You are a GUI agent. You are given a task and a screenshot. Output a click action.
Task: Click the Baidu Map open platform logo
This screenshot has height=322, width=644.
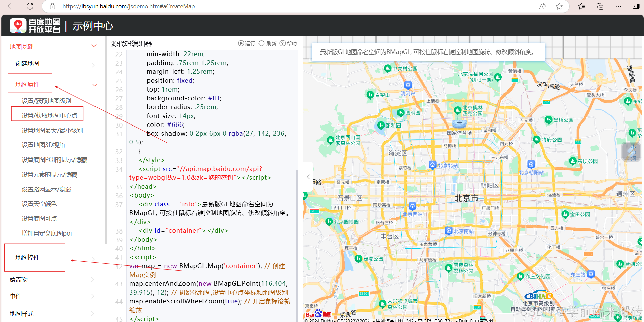point(35,26)
